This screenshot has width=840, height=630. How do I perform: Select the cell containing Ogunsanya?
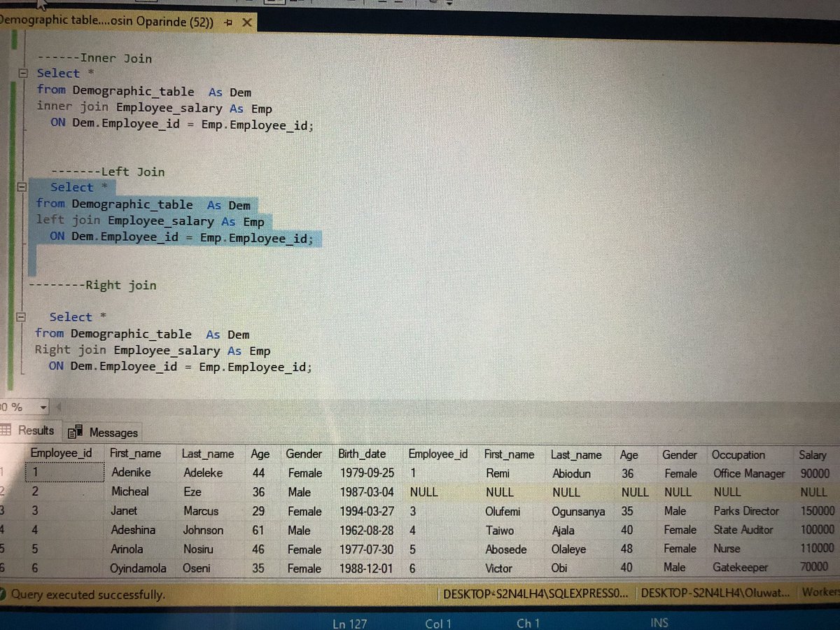(578, 512)
